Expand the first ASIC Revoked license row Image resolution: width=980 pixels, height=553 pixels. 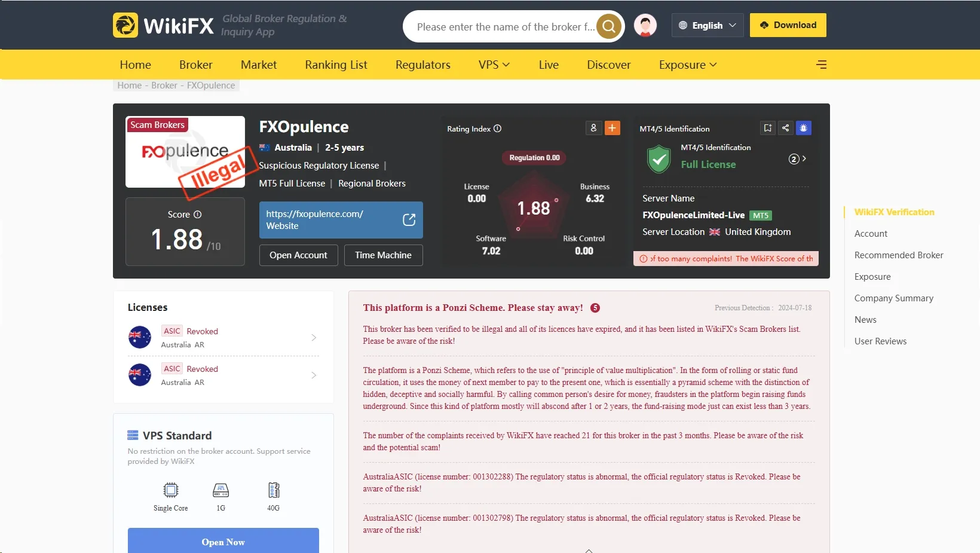point(223,338)
